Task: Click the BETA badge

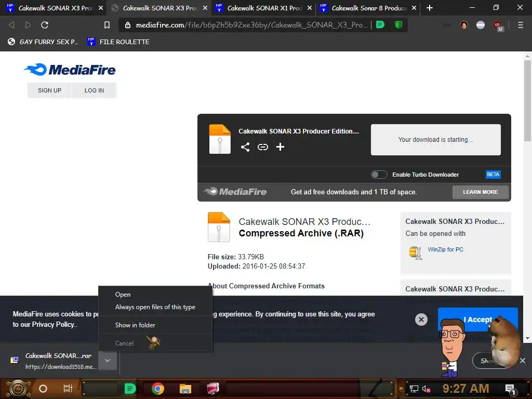Action: pyautogui.click(x=493, y=175)
